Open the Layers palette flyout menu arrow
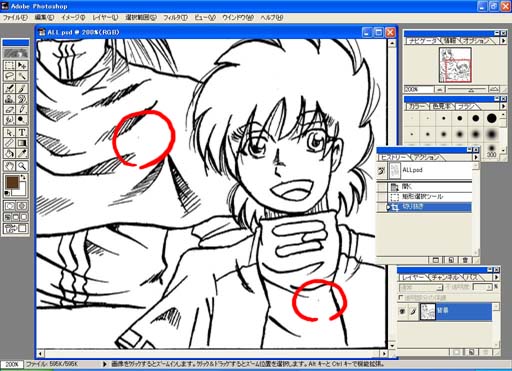 pyautogui.click(x=496, y=277)
